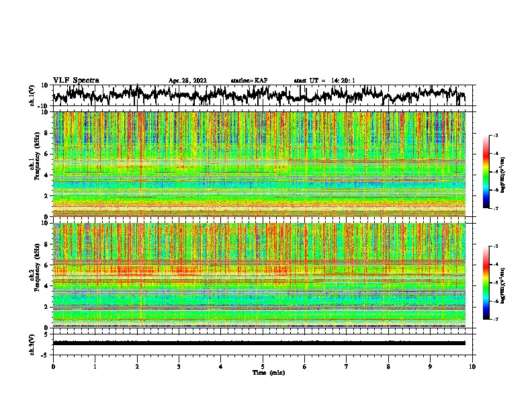Click the ch.1 voltage waveform panel
The image size is (532, 411).
[x=263, y=95]
